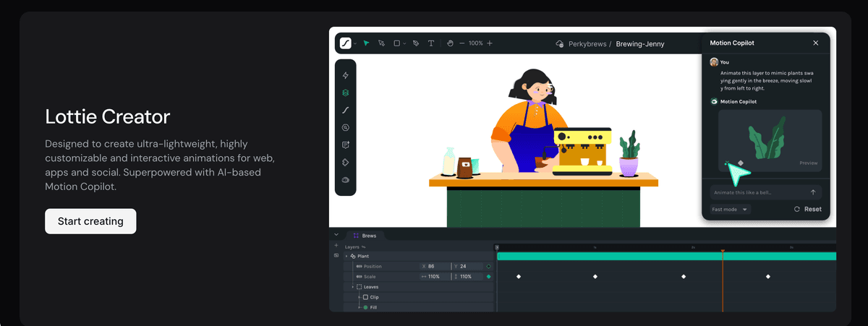This screenshot has height=326, width=868.
Task: Select the Leaves group row
Action: 418,287
